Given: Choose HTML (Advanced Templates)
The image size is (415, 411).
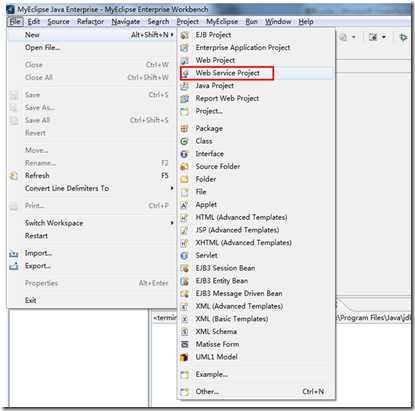Looking at the screenshot, I should point(256,218).
